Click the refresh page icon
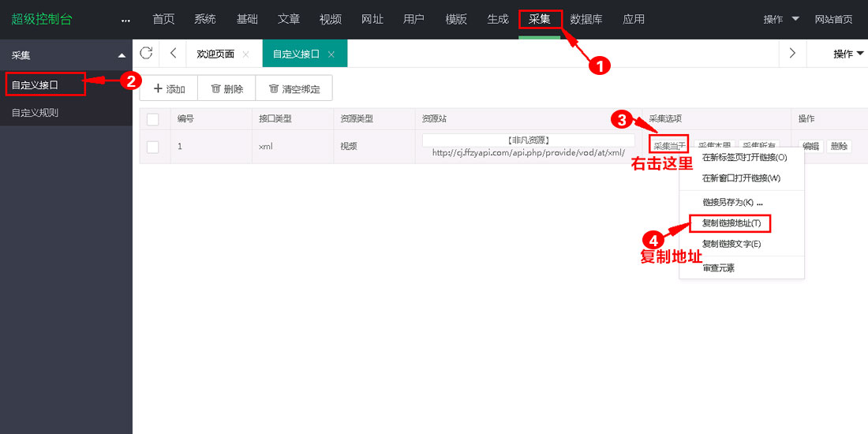The width and height of the screenshot is (868, 434). coord(146,53)
